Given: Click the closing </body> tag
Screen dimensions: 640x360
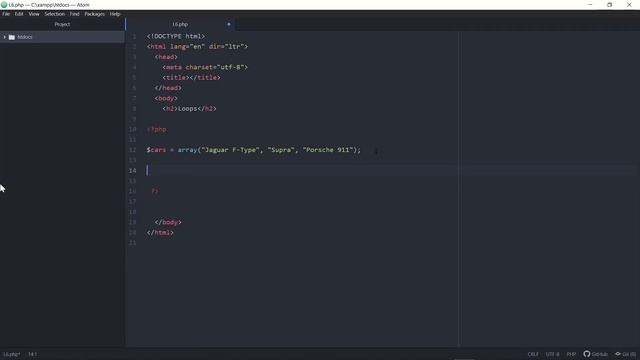Looking at the screenshot, I should tap(168, 222).
